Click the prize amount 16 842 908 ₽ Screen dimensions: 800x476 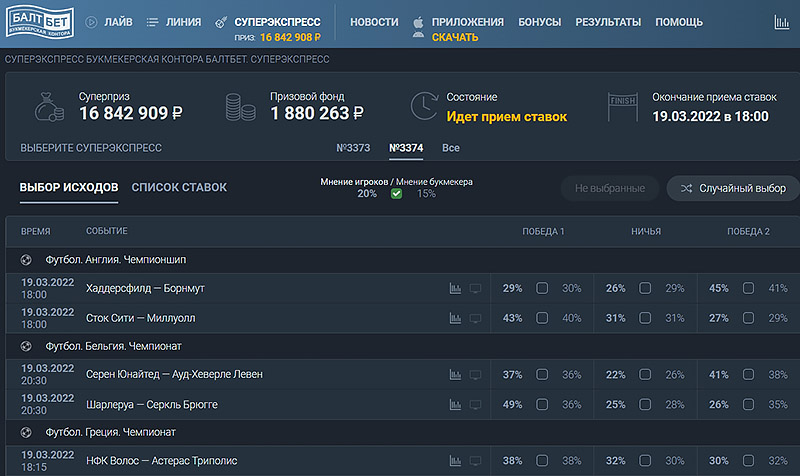point(290,37)
